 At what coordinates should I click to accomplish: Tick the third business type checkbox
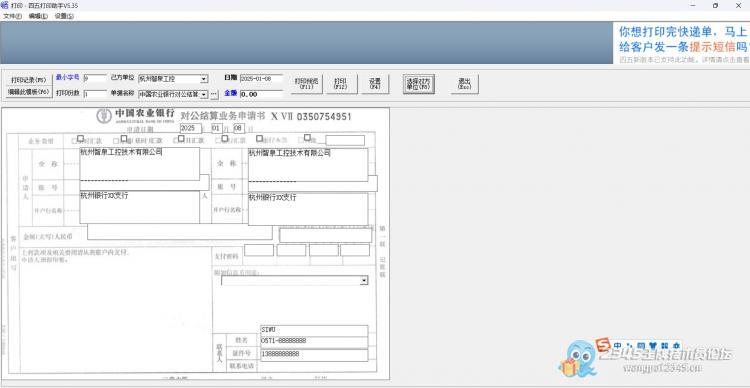(181, 138)
